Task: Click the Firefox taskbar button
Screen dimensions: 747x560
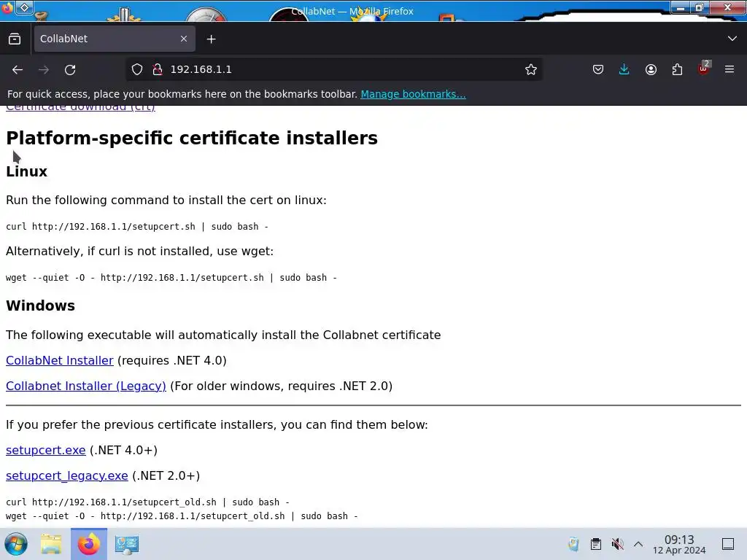Action: click(89, 544)
